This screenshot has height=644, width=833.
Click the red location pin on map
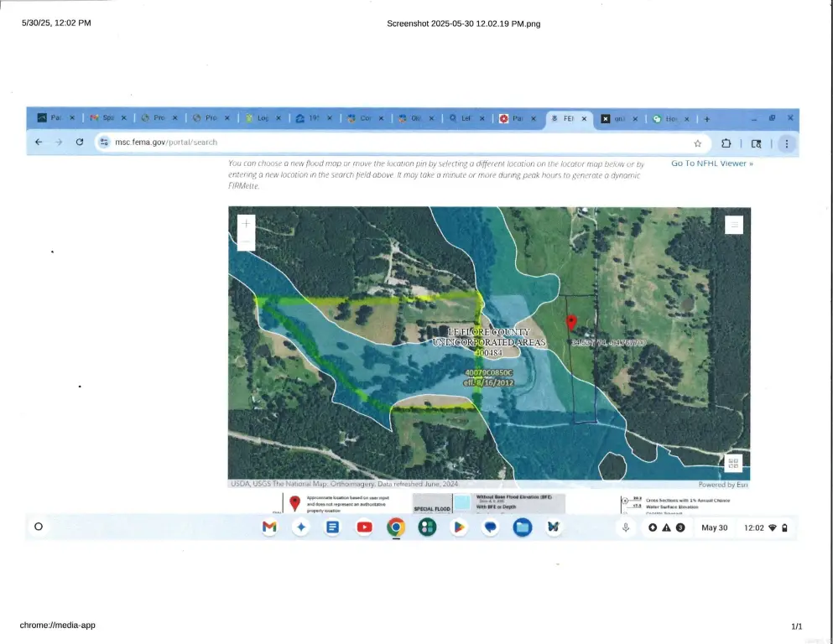(x=571, y=323)
